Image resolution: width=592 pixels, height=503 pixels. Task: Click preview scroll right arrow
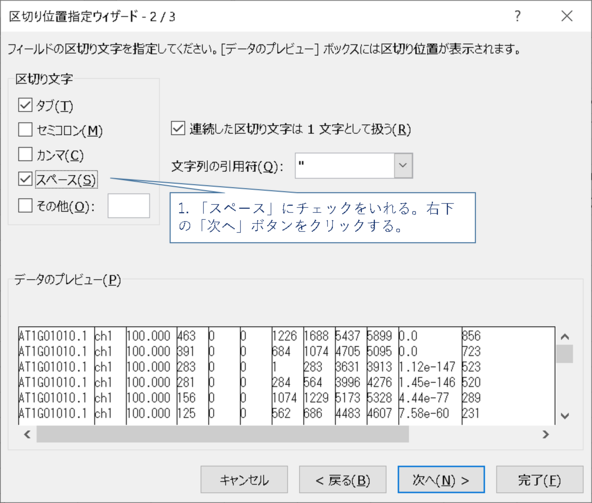(546, 434)
